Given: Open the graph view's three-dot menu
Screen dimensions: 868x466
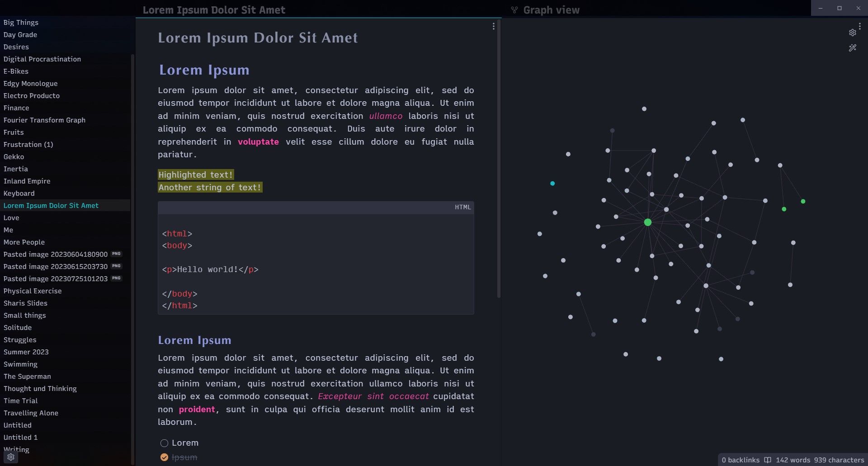Looking at the screenshot, I should point(859,26).
